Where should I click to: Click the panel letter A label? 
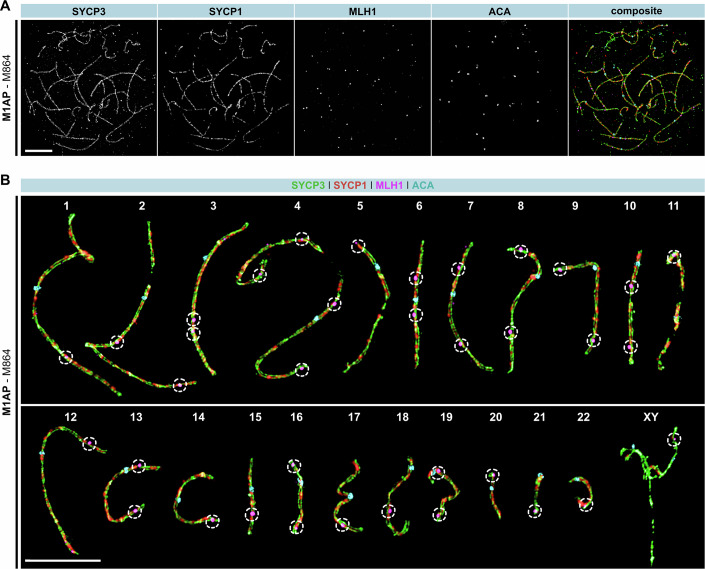(x=5, y=6)
